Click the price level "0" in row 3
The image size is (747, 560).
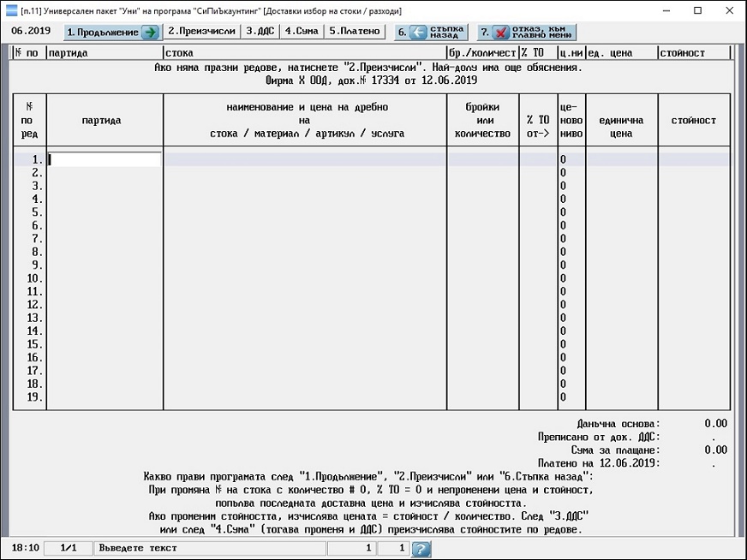pos(563,186)
